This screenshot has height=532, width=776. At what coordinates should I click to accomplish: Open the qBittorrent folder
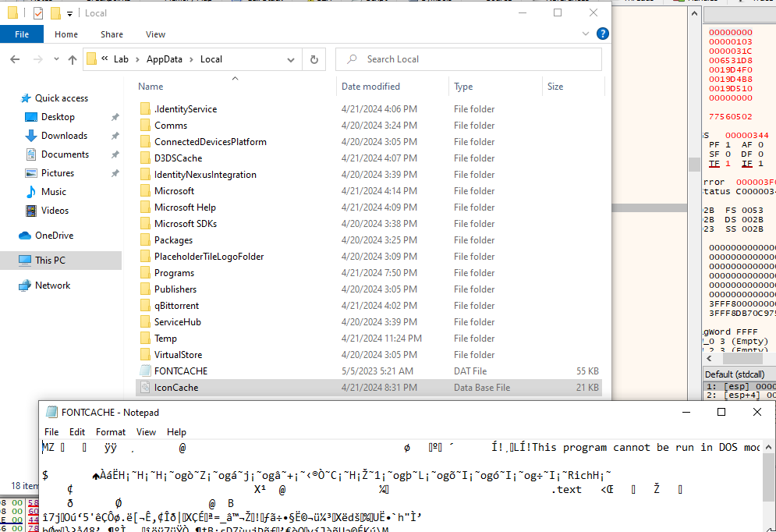click(176, 306)
